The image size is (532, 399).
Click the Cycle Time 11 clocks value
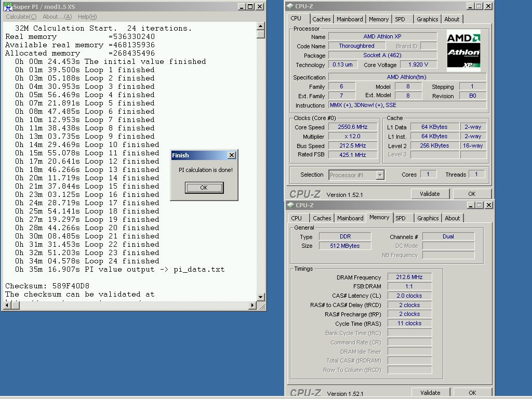point(409,323)
